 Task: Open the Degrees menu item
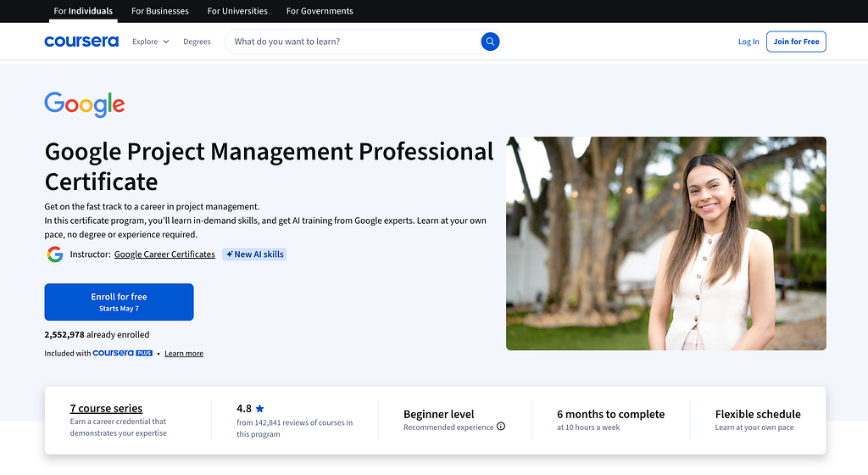pyautogui.click(x=197, y=42)
